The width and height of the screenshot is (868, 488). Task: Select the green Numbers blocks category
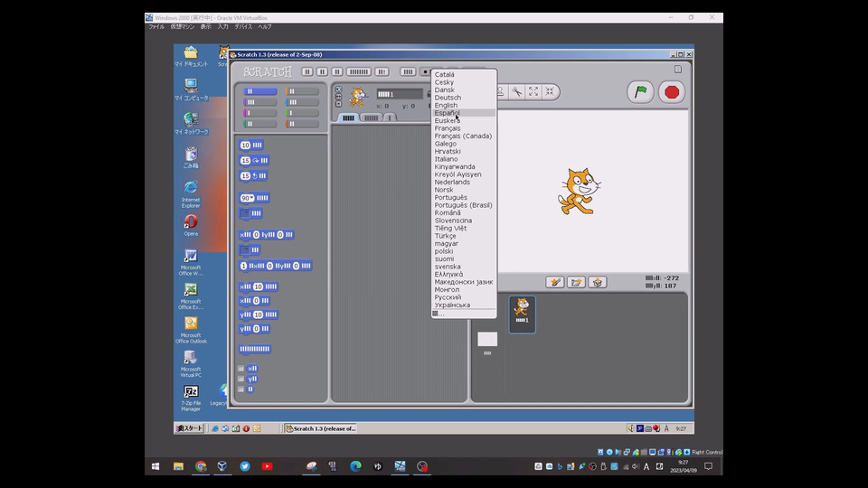302,113
